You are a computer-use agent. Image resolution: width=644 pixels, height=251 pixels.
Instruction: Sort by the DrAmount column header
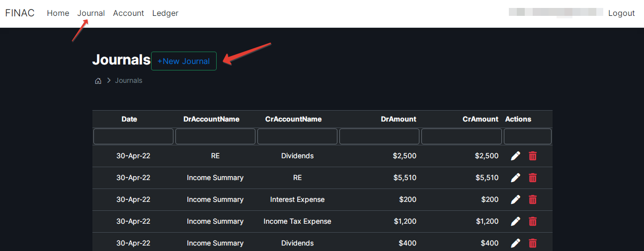399,119
